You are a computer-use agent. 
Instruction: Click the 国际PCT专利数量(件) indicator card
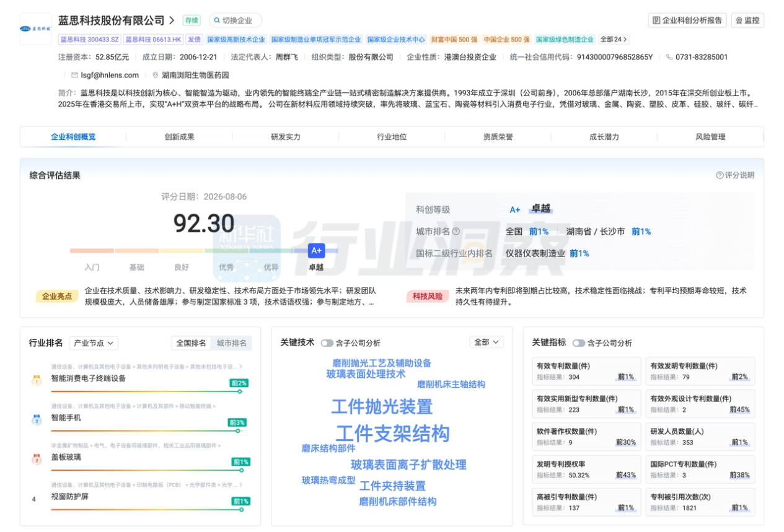700,469
